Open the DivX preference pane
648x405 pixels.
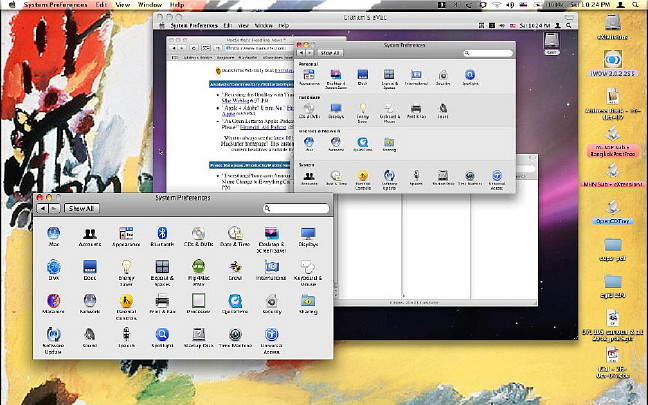click(54, 270)
